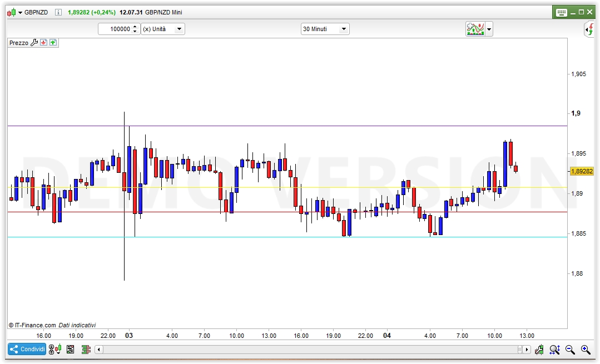Click the zoom in magnifier icon
Image resolution: width=600 pixels, height=364 pixels.
(586, 350)
